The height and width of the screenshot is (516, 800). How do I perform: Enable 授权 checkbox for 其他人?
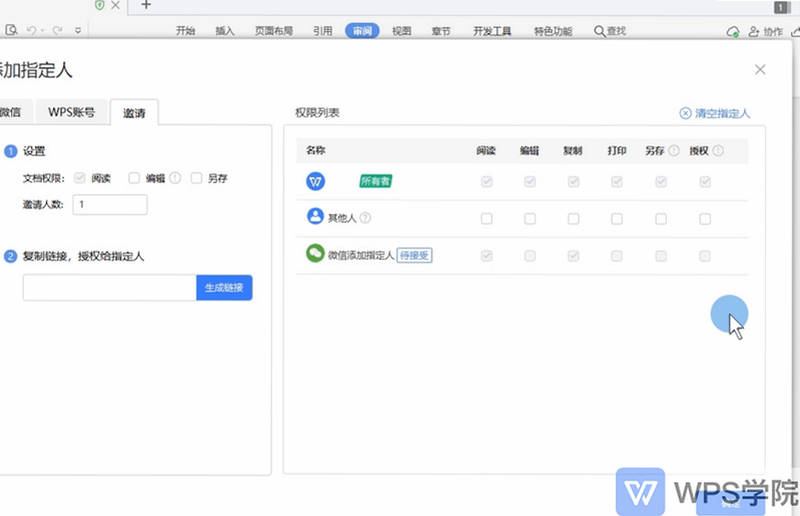705,219
